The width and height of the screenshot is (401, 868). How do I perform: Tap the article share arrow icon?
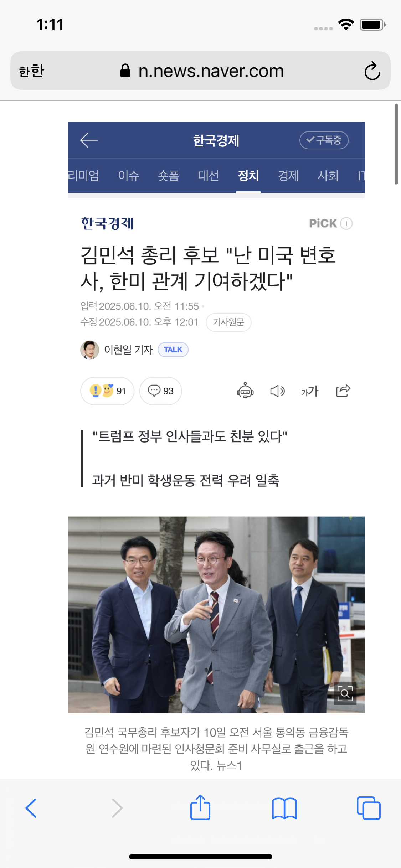coord(343,391)
